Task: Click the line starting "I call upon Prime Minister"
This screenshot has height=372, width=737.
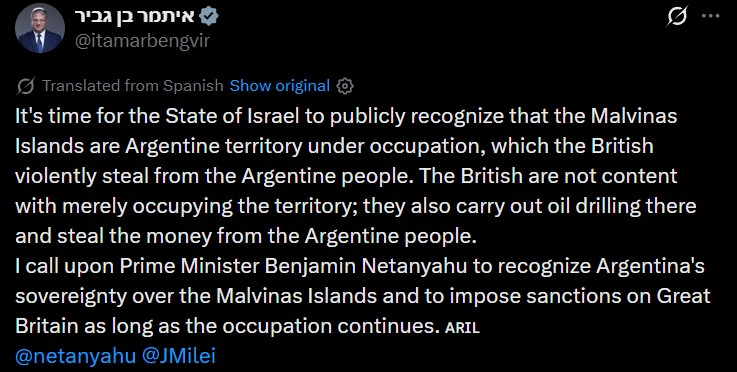Action: [x=360, y=266]
